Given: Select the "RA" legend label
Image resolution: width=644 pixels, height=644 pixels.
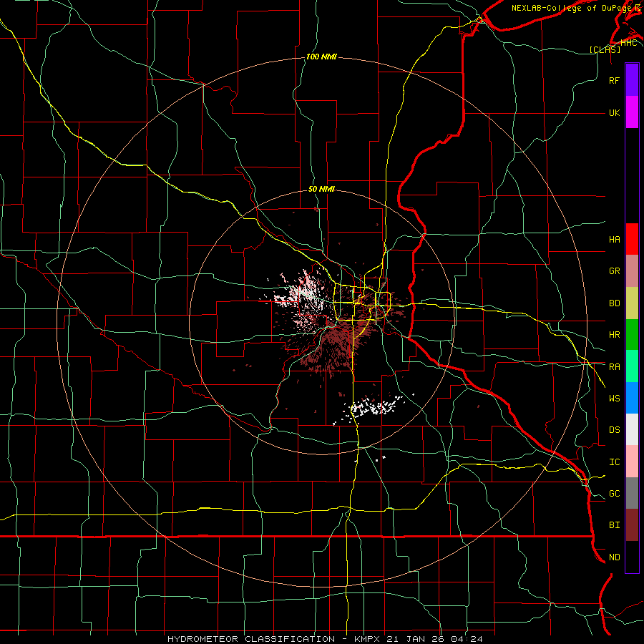Looking at the screenshot, I should 614,367.
